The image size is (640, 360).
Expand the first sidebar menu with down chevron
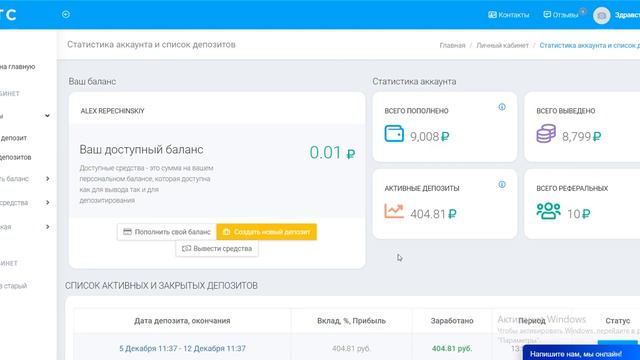(x=47, y=116)
